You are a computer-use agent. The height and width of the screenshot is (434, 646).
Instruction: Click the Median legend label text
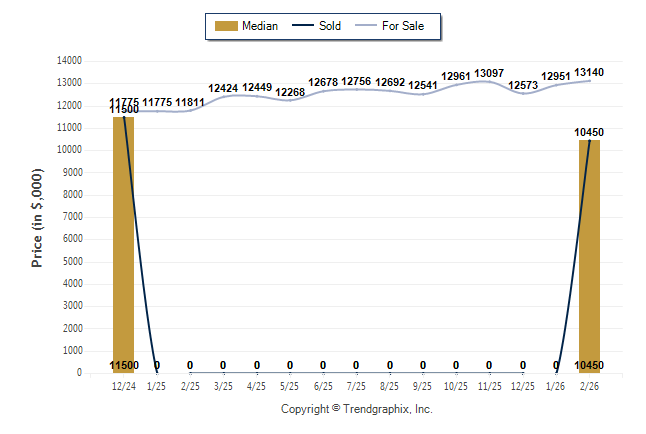(259, 26)
